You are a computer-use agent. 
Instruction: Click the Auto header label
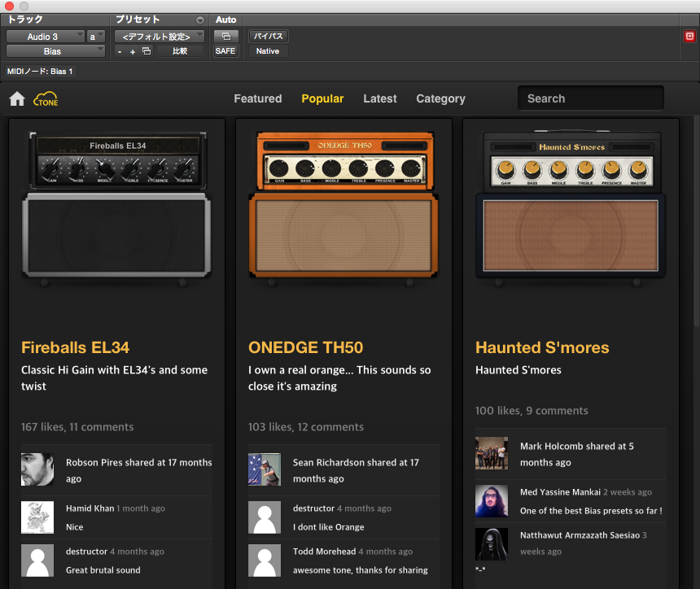point(226,20)
